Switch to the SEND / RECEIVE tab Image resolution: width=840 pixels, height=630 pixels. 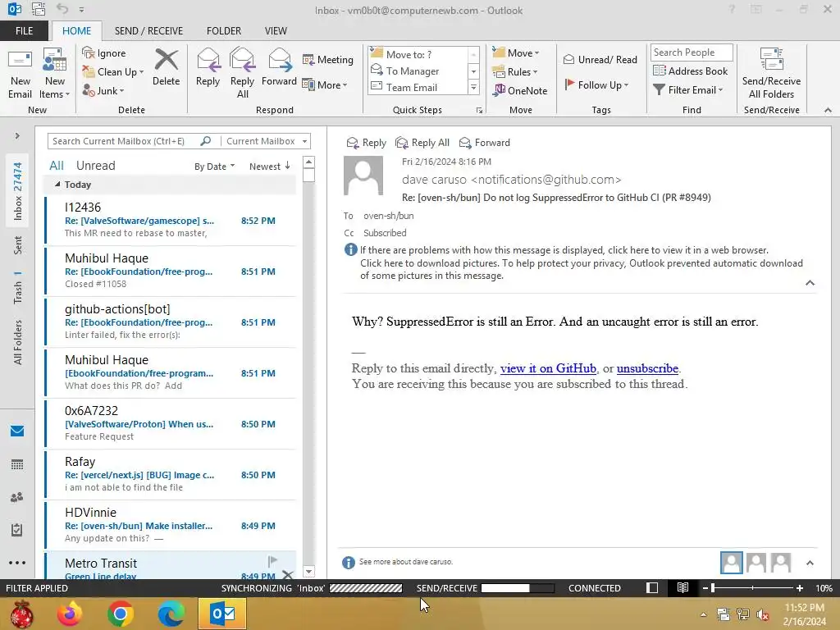pos(148,30)
